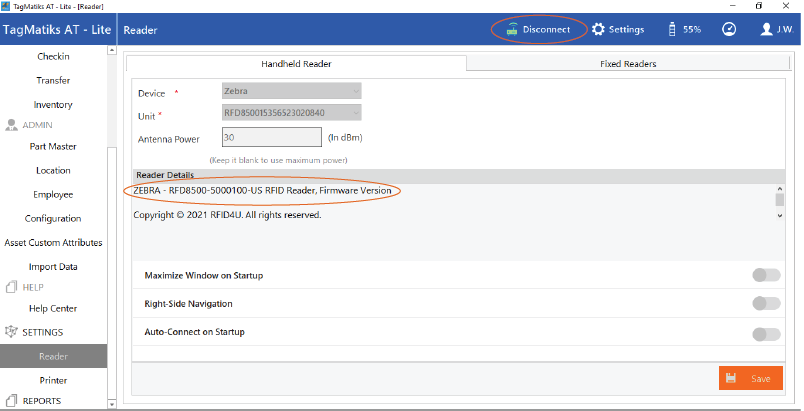Expand the REPORTS section in sidebar
Image resolution: width=804 pixels, height=411 pixels.
tap(40, 401)
